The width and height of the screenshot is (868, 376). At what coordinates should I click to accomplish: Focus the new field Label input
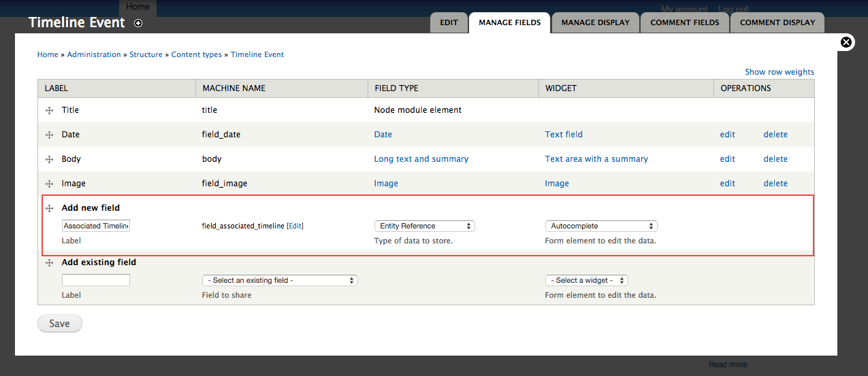[x=96, y=226]
